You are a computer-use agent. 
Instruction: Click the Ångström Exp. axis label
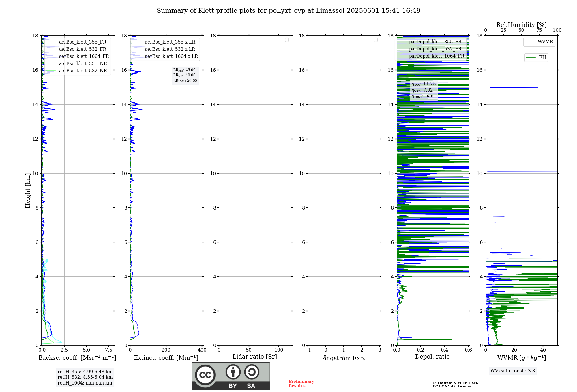344,358
